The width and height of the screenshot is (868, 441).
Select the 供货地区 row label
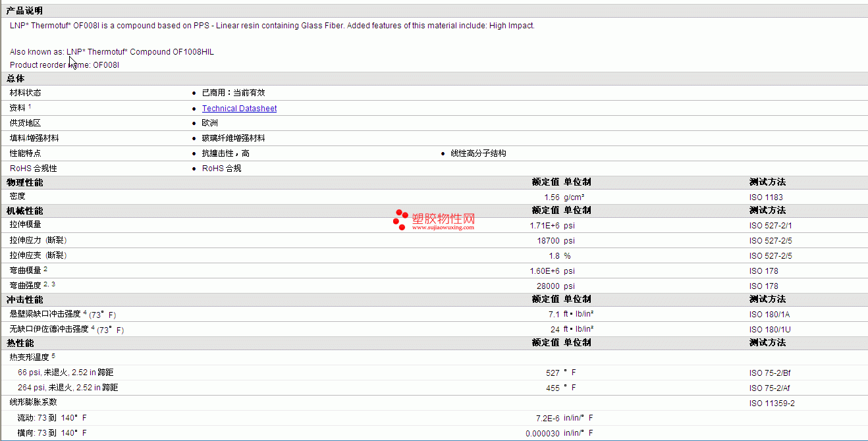coord(25,123)
